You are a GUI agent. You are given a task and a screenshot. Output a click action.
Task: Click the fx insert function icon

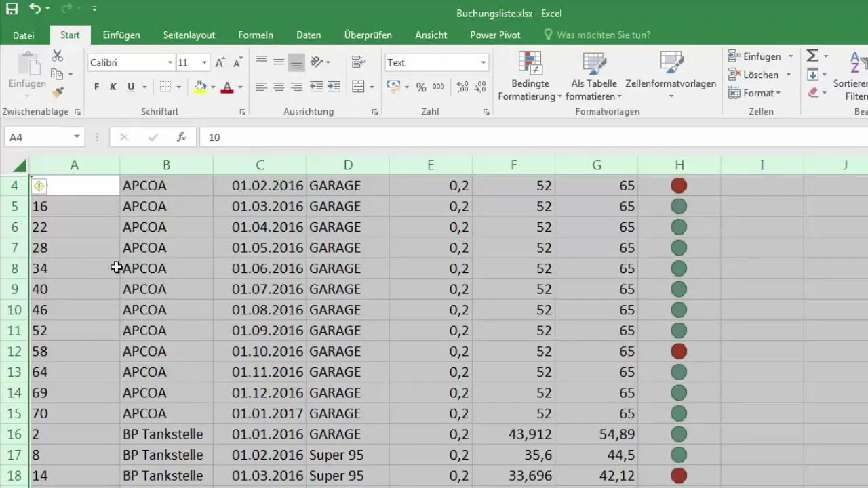point(182,137)
